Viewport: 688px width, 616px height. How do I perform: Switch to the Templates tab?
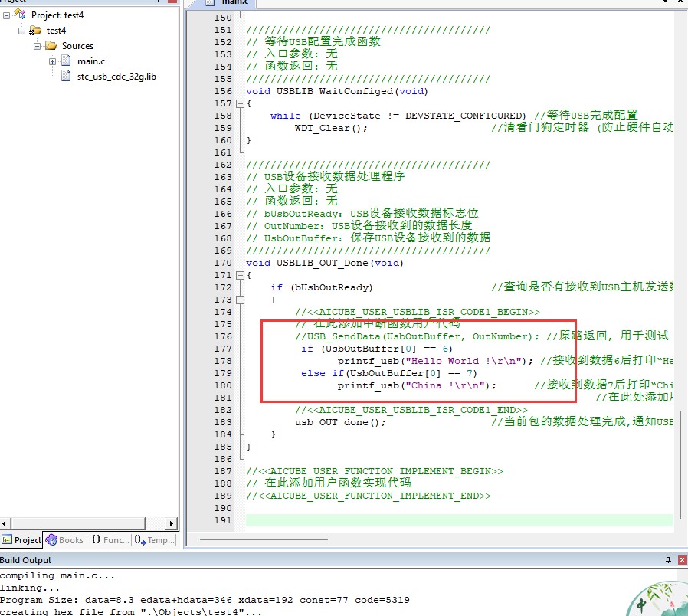coord(154,539)
